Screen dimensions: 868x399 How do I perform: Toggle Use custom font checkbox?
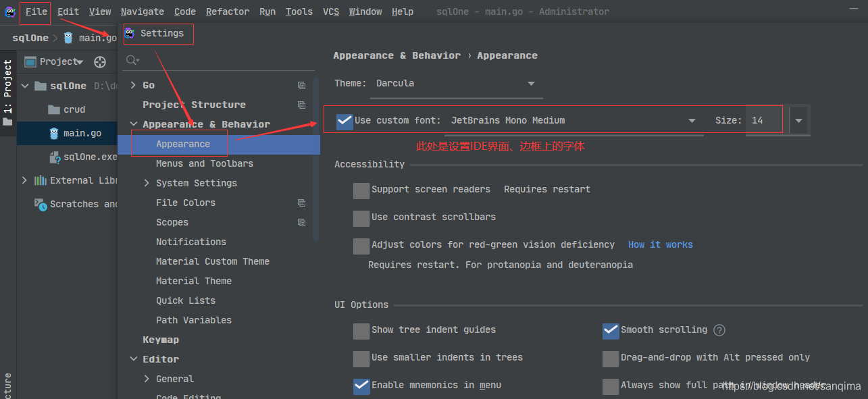pyautogui.click(x=344, y=121)
